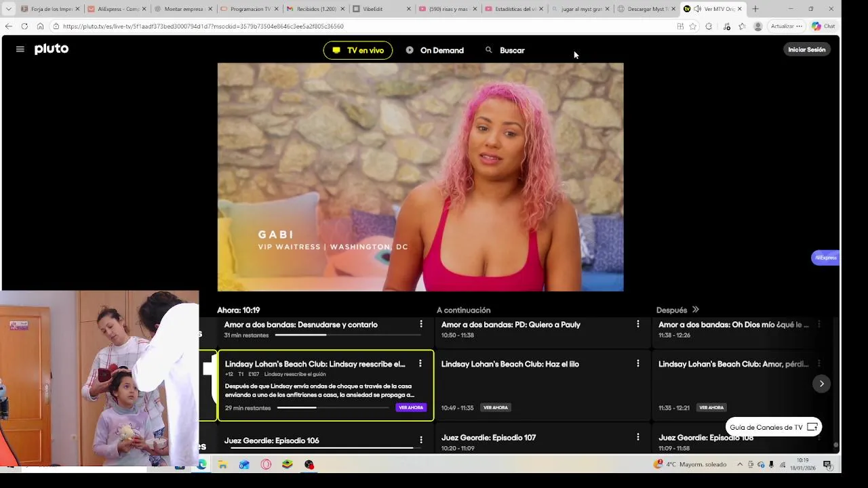Switch to Recibidos (1.200) Gmail tab

click(317, 9)
